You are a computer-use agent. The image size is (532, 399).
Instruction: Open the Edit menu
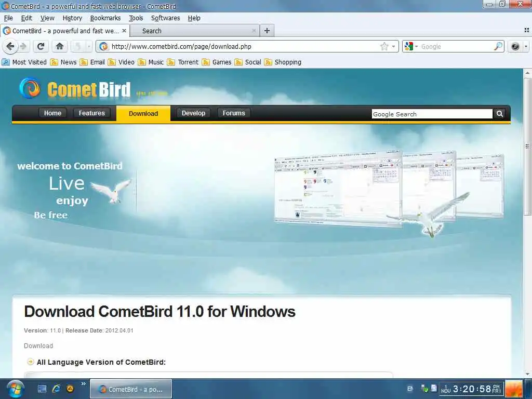26,18
